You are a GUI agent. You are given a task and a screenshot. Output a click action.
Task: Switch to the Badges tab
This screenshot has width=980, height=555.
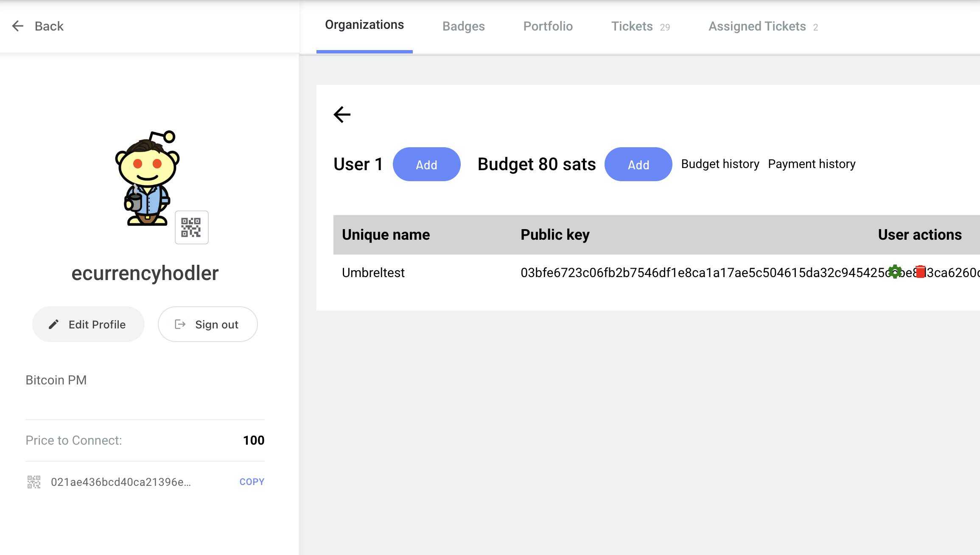[463, 26]
